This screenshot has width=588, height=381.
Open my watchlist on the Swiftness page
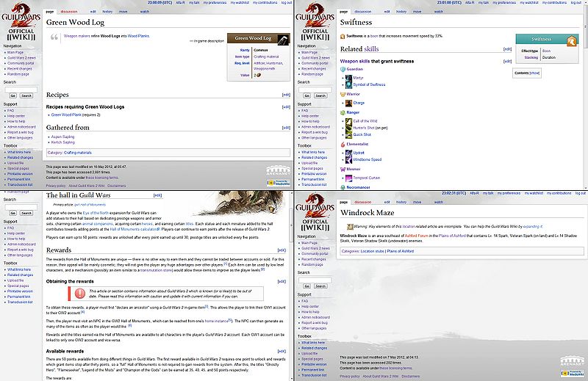pos(529,3)
